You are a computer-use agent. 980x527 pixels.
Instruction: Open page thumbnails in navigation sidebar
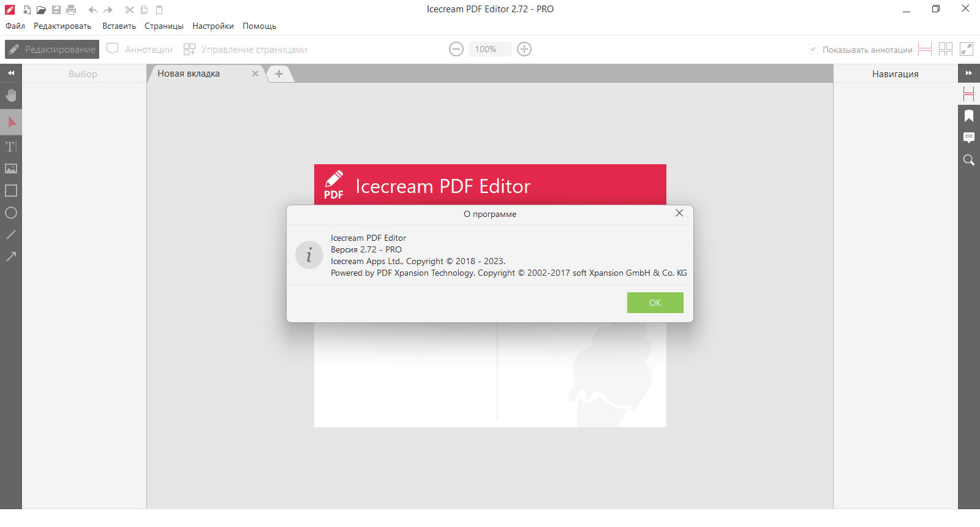click(969, 94)
